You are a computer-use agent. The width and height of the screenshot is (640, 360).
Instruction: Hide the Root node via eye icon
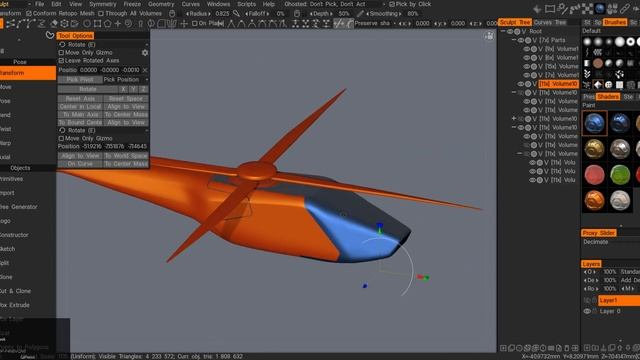pyautogui.click(x=510, y=31)
